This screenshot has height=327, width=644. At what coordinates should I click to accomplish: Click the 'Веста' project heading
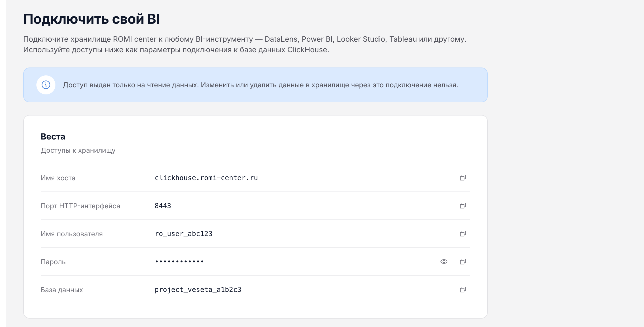click(x=53, y=137)
